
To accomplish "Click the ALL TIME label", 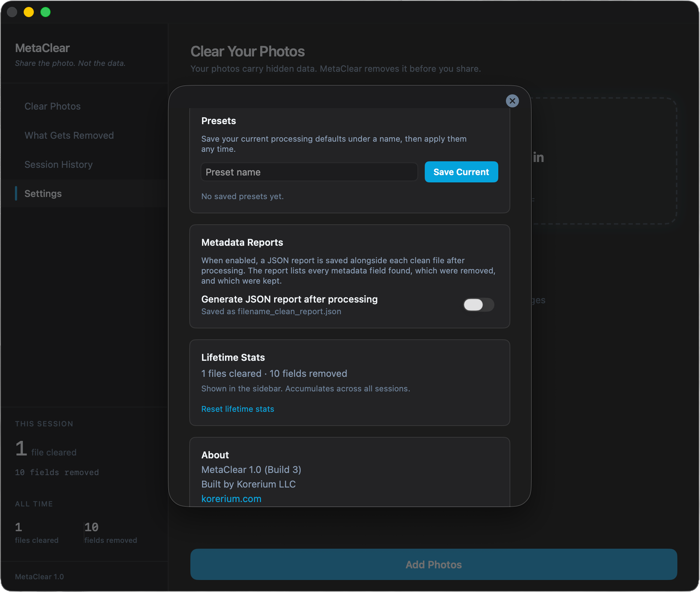I will click(34, 504).
